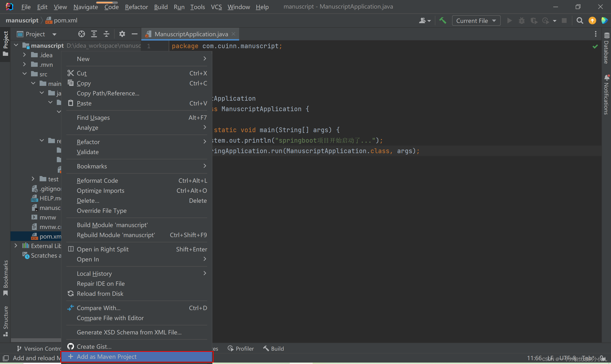This screenshot has width=611, height=364.
Task: Click the Expand All icon in Project panel
Action: pyautogui.click(x=94, y=34)
